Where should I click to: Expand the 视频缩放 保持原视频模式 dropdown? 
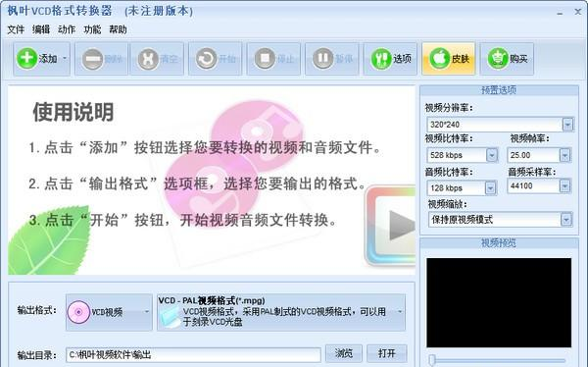566,220
